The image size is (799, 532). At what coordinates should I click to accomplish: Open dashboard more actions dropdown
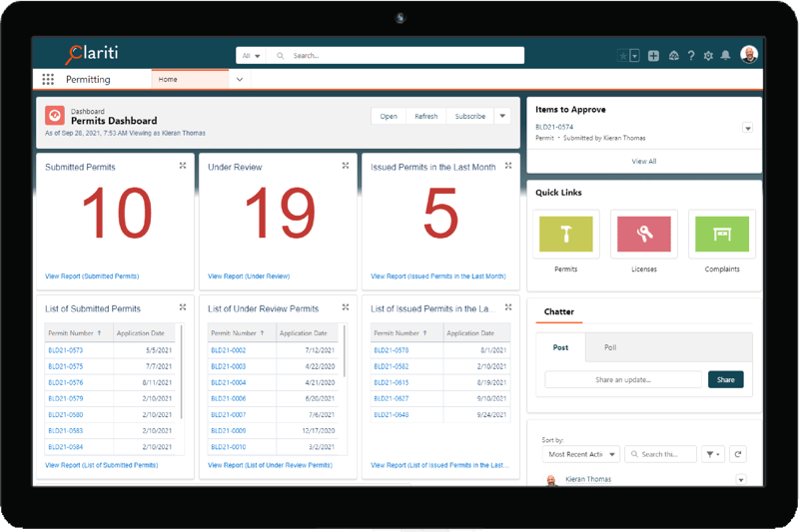coord(502,116)
